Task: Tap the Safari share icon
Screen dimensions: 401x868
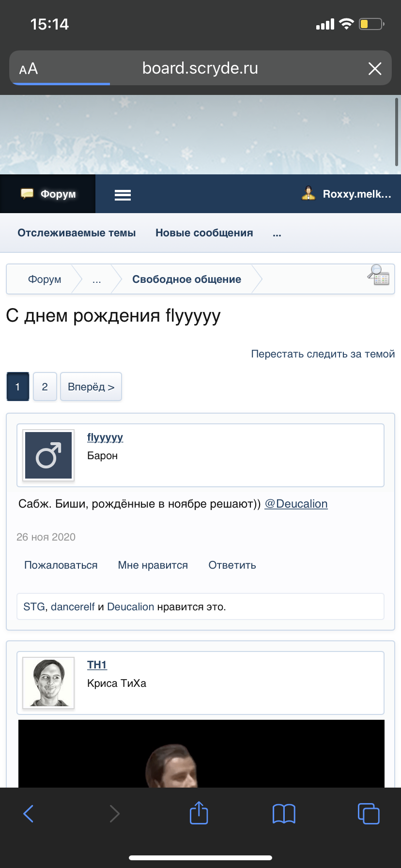Action: (x=199, y=813)
